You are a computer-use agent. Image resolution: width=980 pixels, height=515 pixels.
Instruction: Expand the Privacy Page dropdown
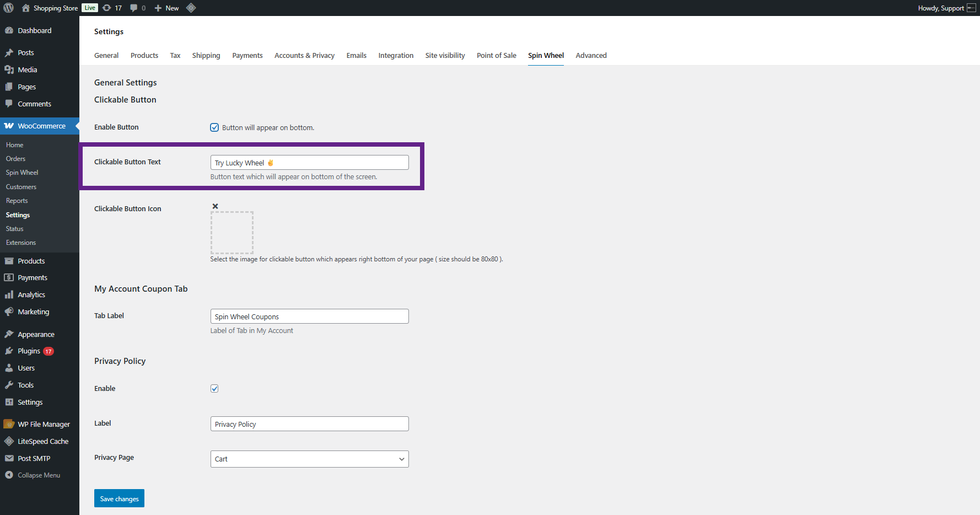[309, 459]
